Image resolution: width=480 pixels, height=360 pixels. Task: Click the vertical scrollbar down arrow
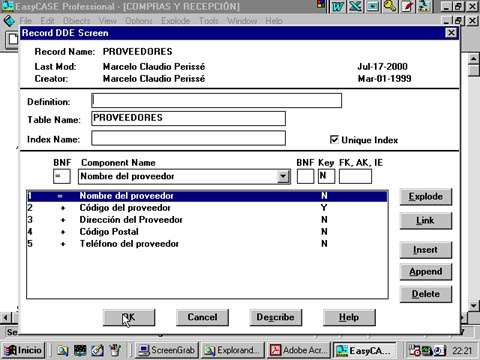coord(473,306)
